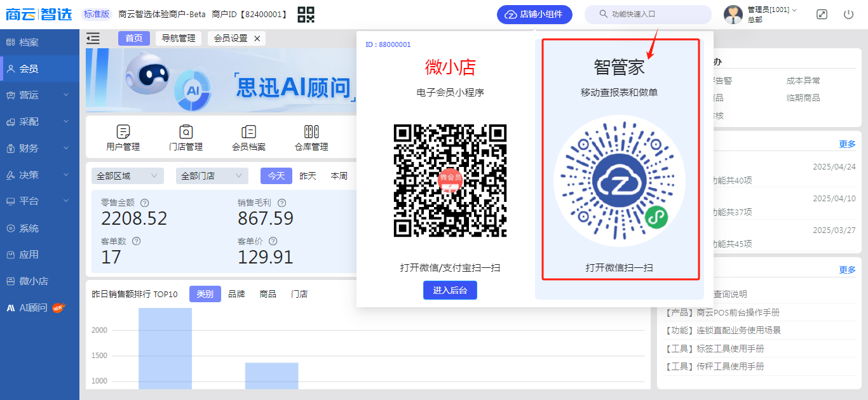Show ranking by 商品
The width and height of the screenshot is (868, 400).
coord(268,294)
